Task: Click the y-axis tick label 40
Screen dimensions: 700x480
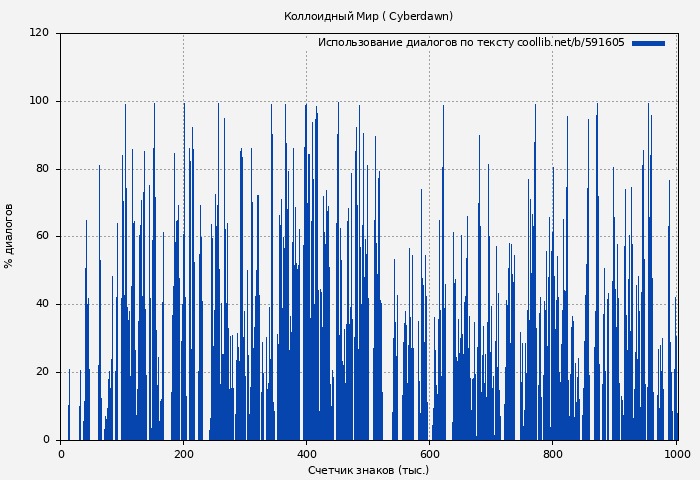Action: click(x=42, y=304)
